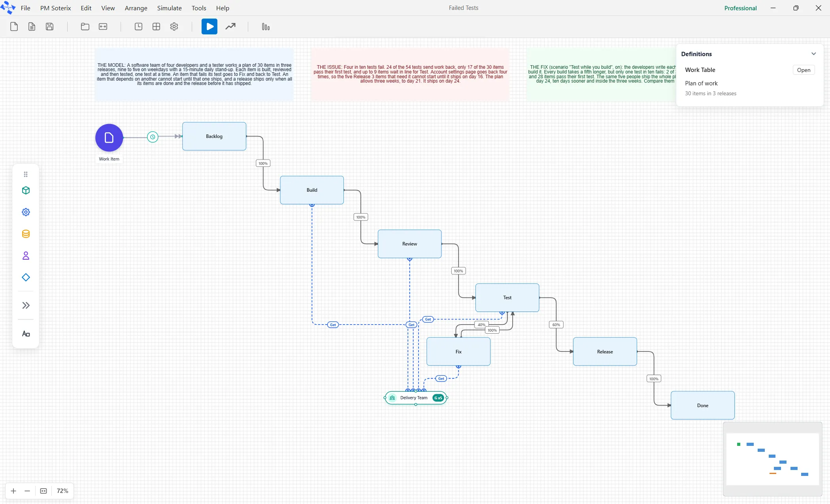The height and width of the screenshot is (504, 830).
Task: Click the table grid toolbar icon
Action: 156,26
